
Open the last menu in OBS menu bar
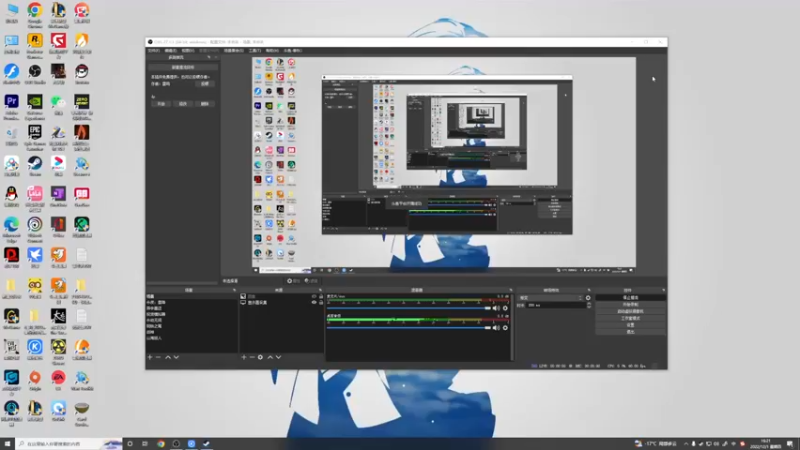(x=293, y=51)
